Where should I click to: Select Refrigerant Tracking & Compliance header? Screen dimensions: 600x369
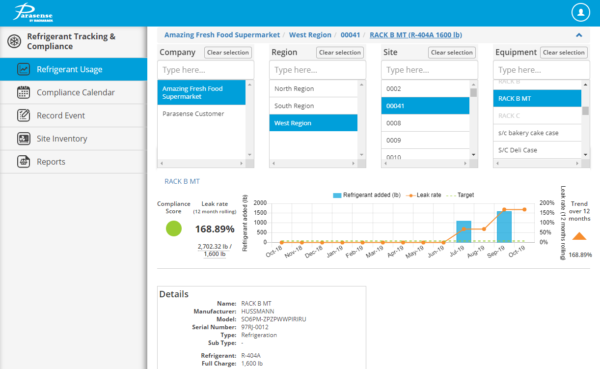[x=71, y=41]
